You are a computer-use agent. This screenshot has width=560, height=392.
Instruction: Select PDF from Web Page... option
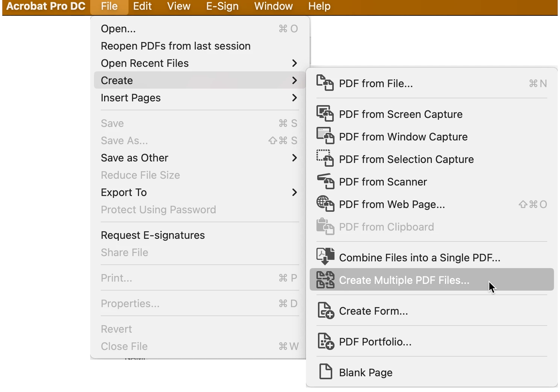[431, 204]
